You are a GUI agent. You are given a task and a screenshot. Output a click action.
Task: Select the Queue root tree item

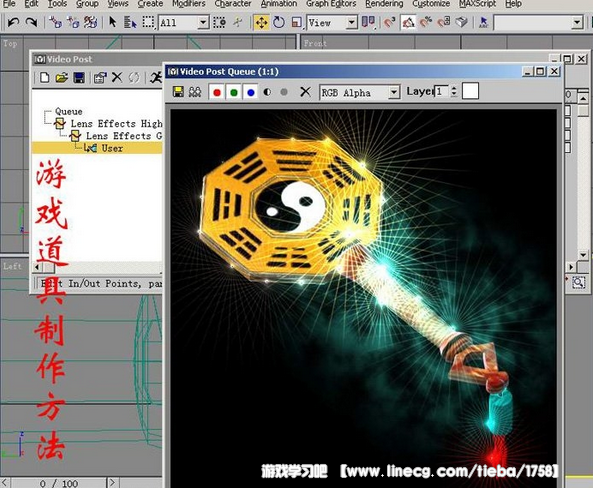(x=68, y=111)
